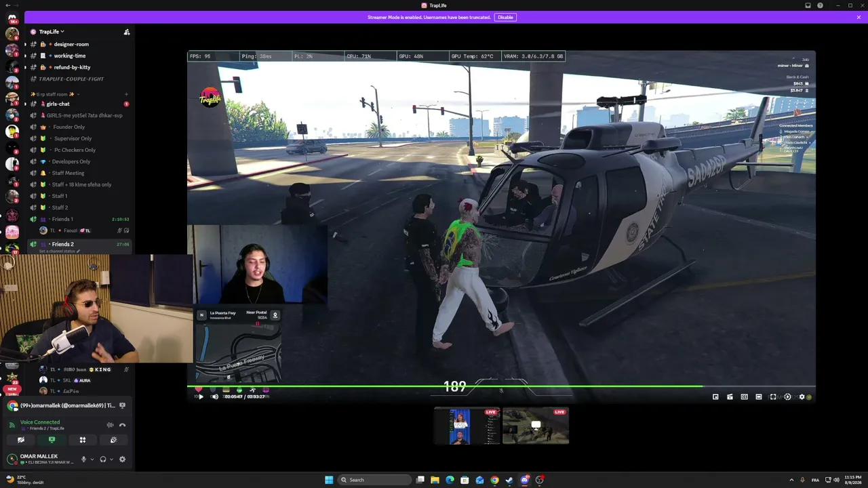Open the girls-chat text channel
The width and height of the screenshot is (868, 488).
tap(79, 104)
